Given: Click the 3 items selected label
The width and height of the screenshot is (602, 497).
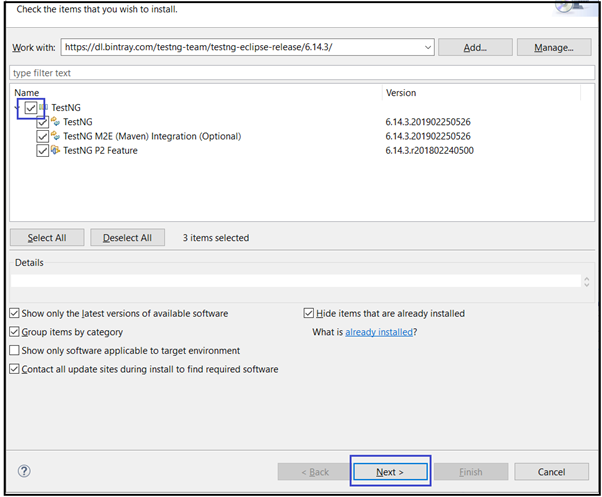Looking at the screenshot, I should (216, 238).
